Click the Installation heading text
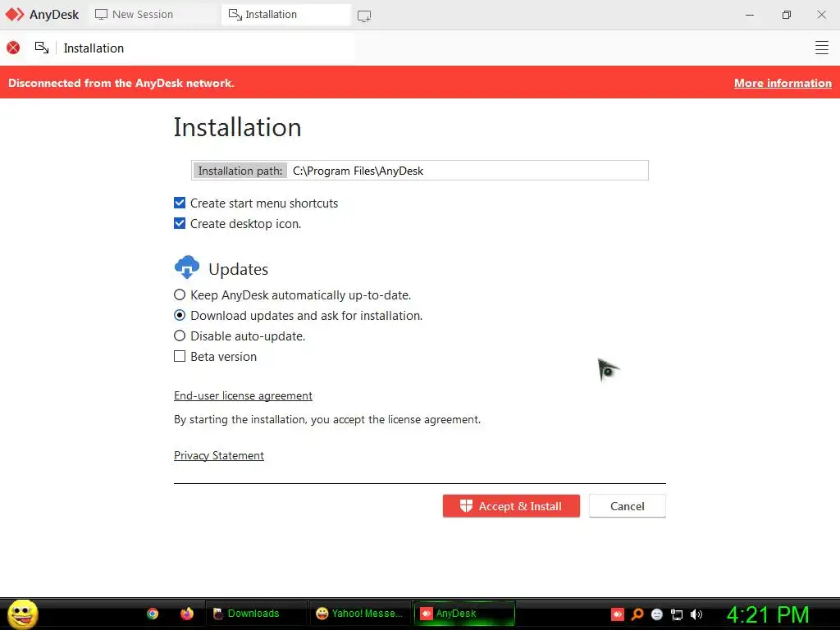 click(237, 127)
